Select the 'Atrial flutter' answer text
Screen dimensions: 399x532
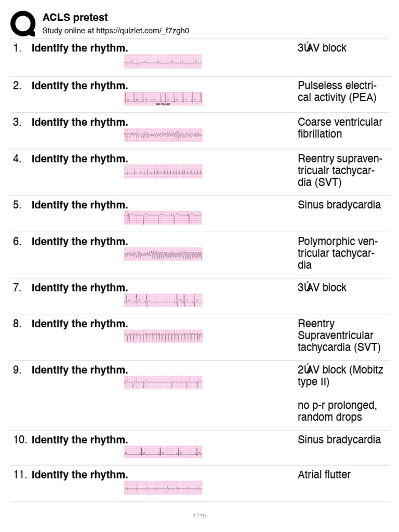324,474
